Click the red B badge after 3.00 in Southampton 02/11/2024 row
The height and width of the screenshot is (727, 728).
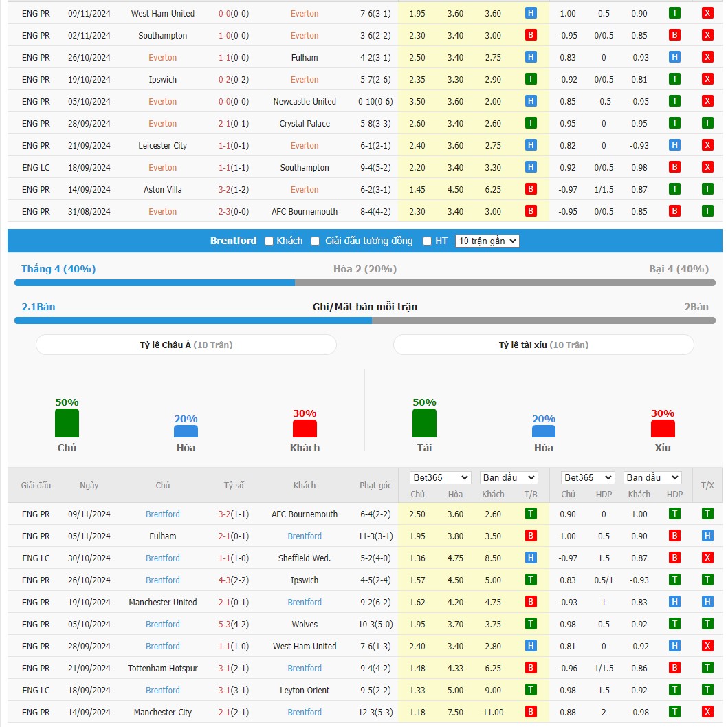coord(531,35)
